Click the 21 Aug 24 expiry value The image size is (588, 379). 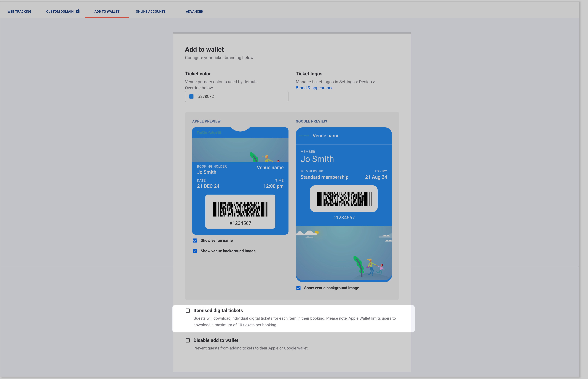click(376, 177)
